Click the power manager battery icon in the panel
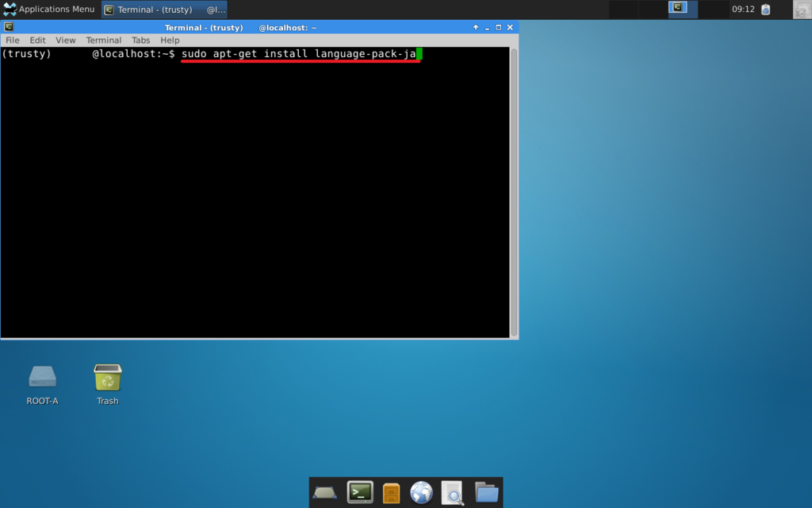 [765, 10]
